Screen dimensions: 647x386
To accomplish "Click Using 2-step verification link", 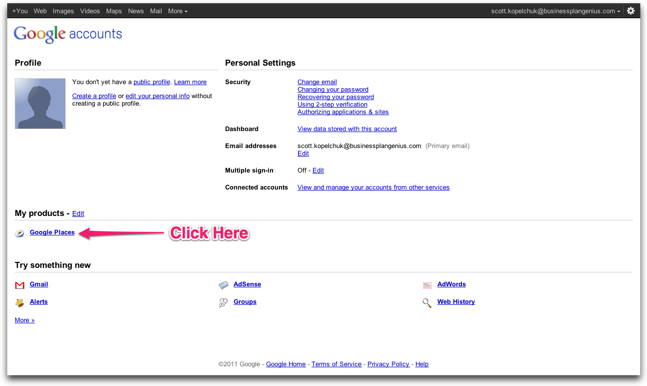I will [332, 104].
